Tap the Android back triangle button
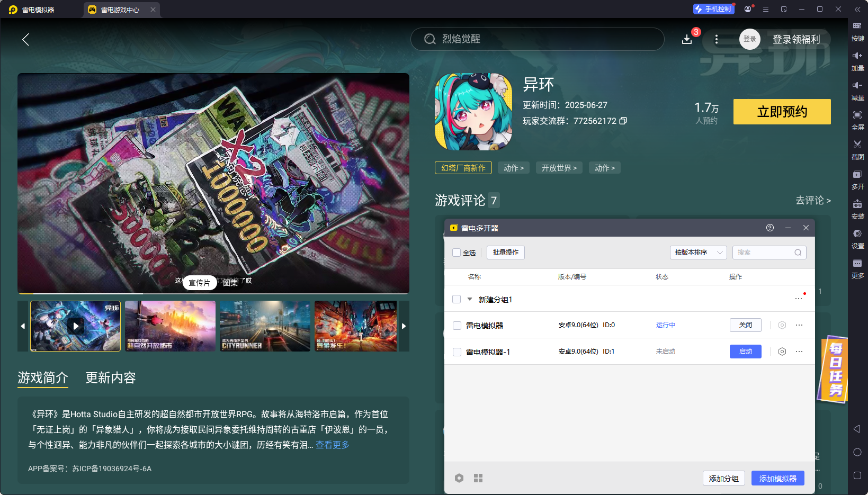The width and height of the screenshot is (868, 495). point(857,429)
